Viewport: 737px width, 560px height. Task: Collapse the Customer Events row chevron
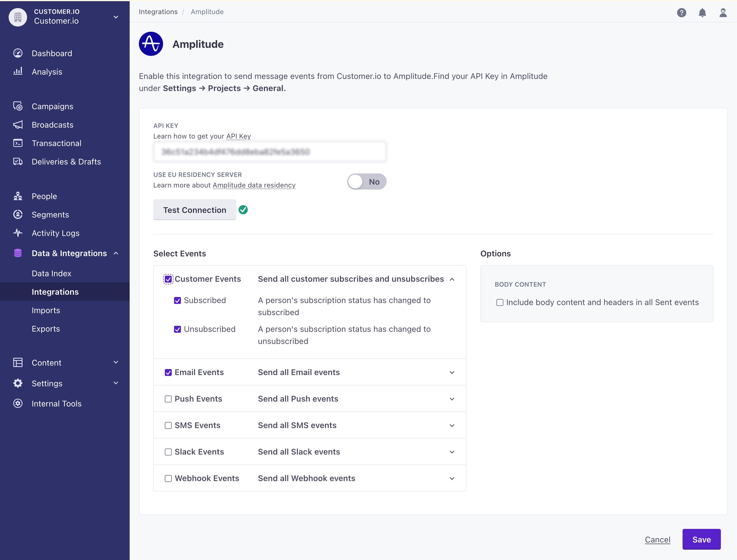[452, 279]
